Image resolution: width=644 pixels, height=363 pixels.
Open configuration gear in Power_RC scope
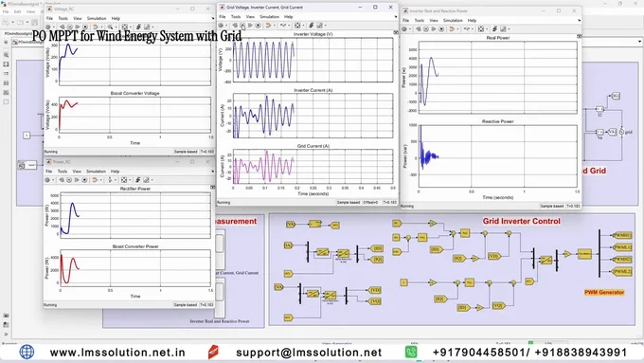47,180
